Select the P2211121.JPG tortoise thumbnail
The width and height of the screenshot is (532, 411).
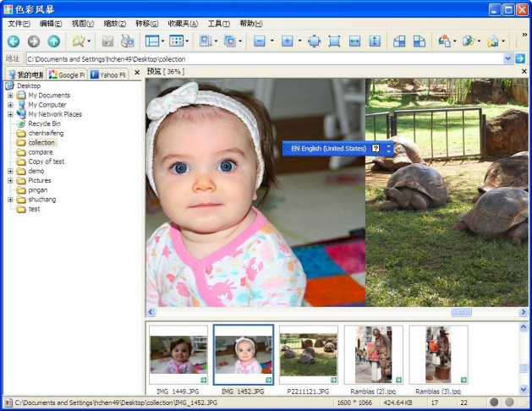point(308,355)
